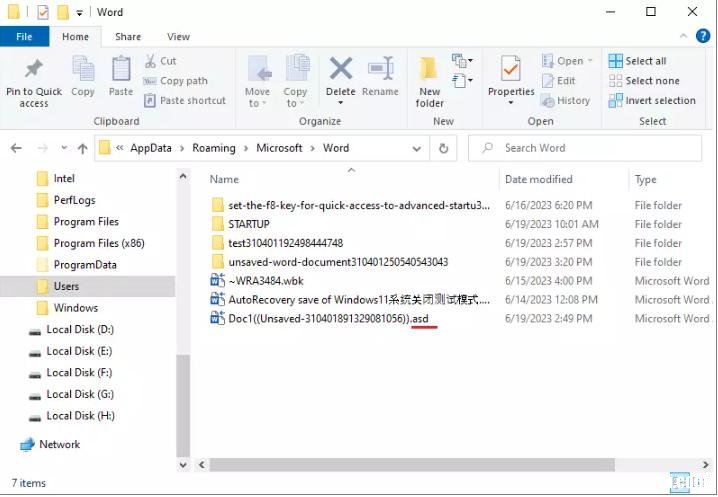Open the New item dropdown icon
Image resolution: width=718 pixels, height=497 pixels.
coord(462,60)
